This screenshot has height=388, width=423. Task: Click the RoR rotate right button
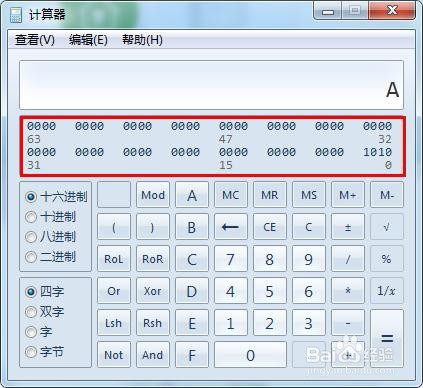click(153, 259)
